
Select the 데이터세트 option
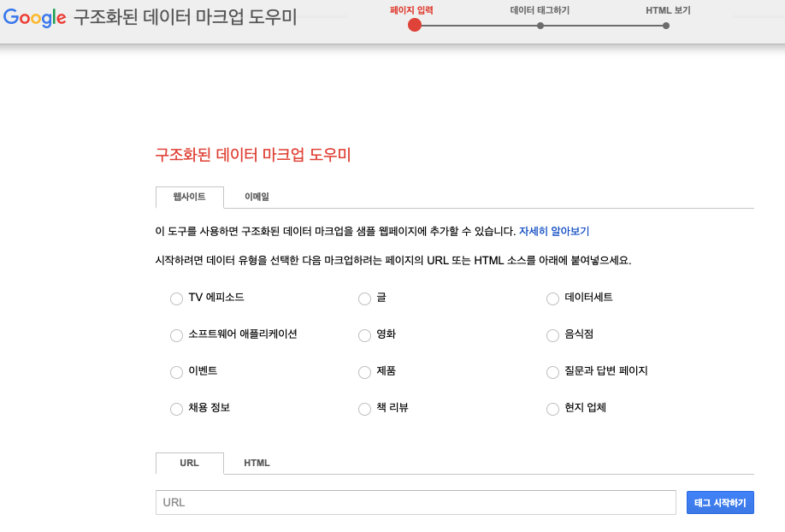click(x=552, y=299)
